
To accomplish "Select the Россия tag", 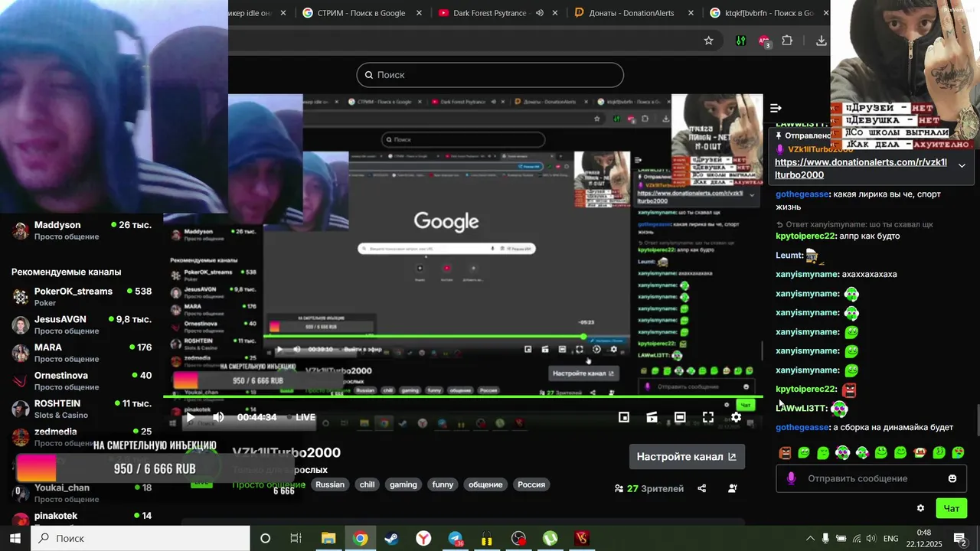I will pos(531,484).
